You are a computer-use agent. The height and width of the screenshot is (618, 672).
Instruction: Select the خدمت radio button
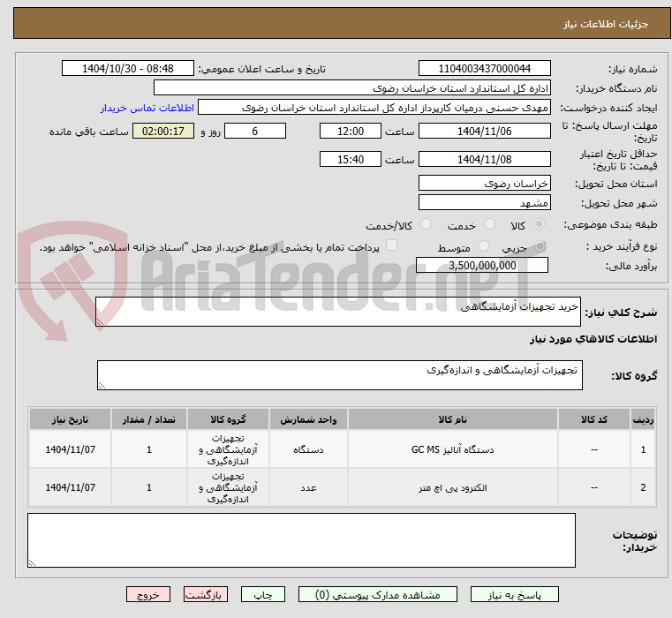click(489, 223)
